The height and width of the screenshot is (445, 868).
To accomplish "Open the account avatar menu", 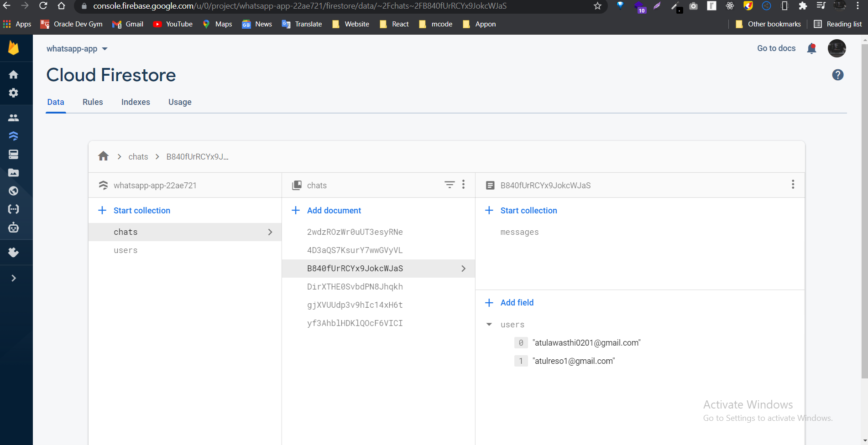I will coord(837,48).
